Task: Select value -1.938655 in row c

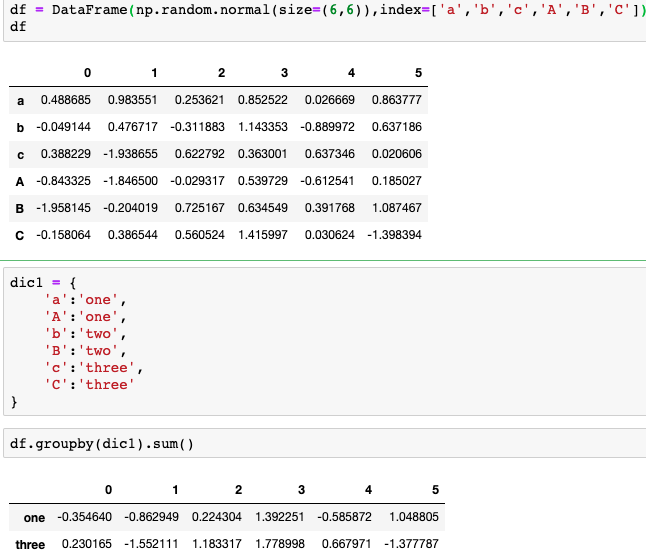Action: (131, 154)
